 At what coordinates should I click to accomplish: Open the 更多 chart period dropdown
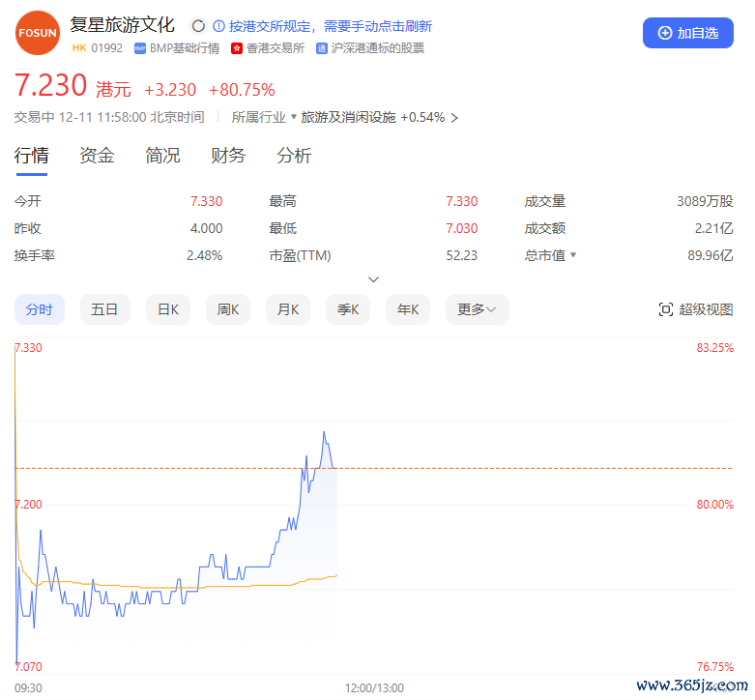[477, 309]
